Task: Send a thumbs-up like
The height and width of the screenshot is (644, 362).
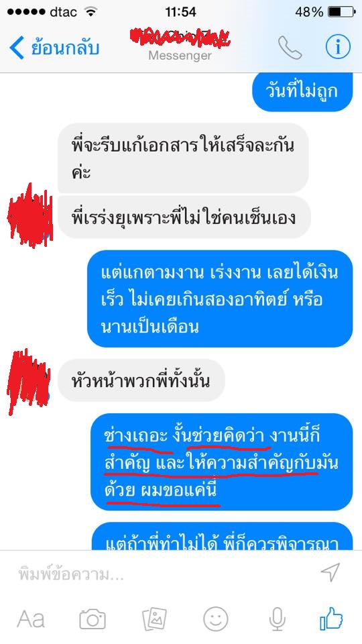Action: pos(331,619)
